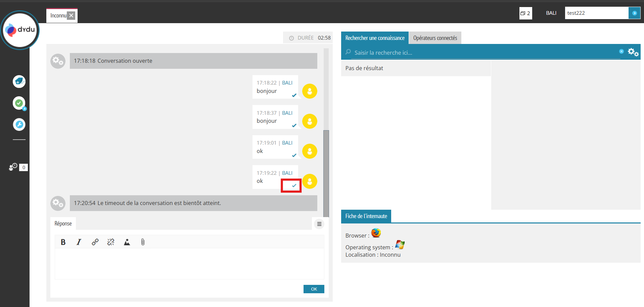
Task: Click the dydu logo
Action: (x=20, y=30)
